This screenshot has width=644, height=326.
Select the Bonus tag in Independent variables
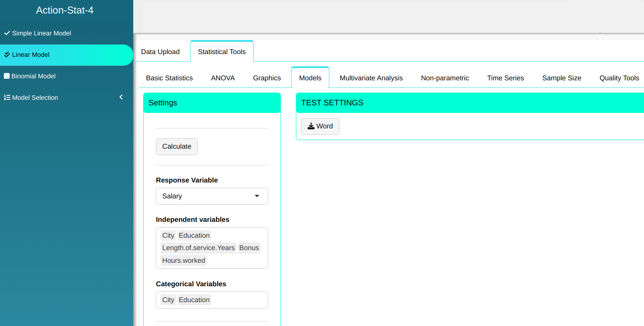point(249,248)
